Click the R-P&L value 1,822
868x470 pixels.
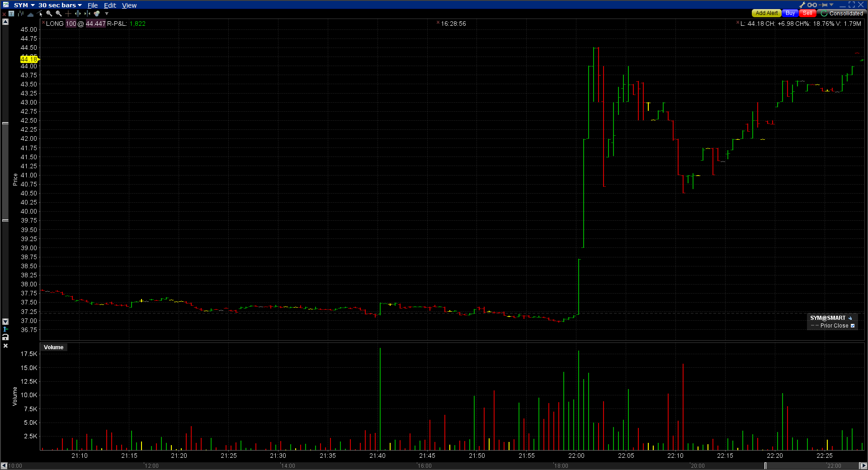tap(137, 24)
